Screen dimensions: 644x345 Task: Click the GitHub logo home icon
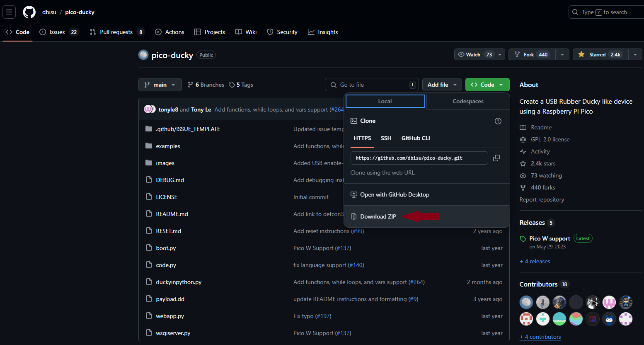click(29, 12)
